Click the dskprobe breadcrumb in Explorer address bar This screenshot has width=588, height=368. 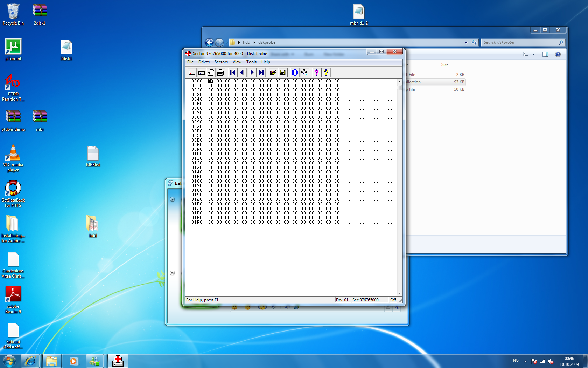pos(267,42)
